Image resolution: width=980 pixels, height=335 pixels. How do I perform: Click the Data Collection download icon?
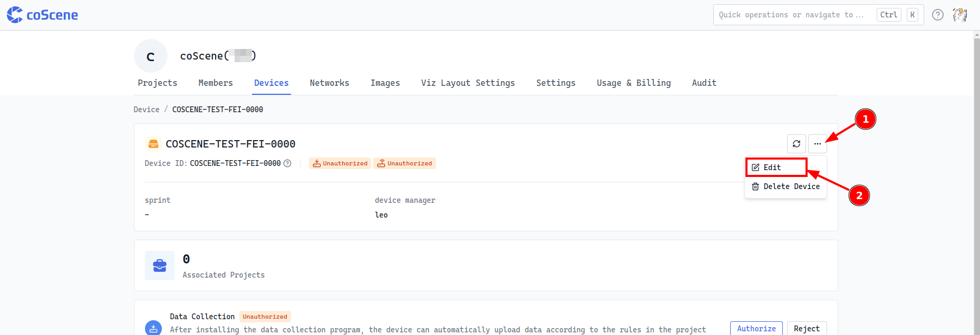[153, 328]
